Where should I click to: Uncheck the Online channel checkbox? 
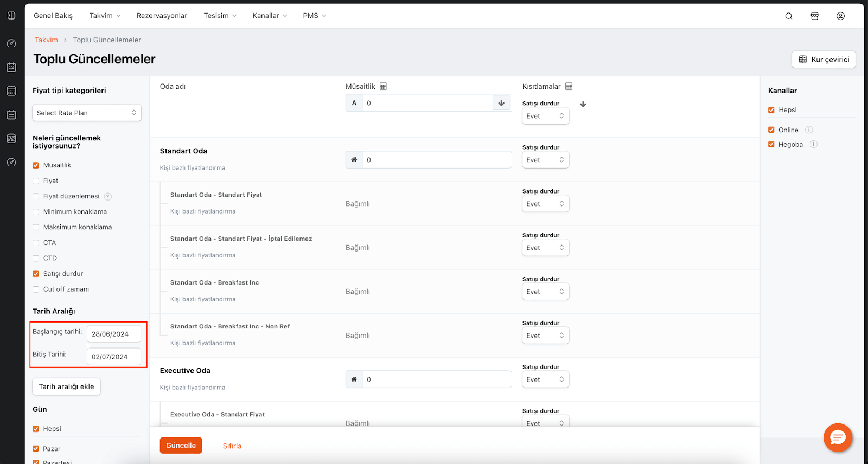tap(771, 130)
